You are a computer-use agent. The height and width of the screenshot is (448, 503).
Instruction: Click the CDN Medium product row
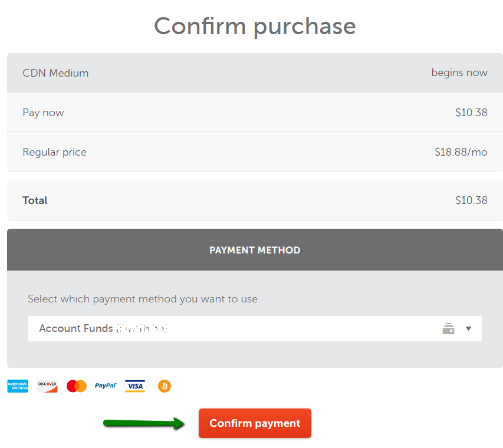255,73
